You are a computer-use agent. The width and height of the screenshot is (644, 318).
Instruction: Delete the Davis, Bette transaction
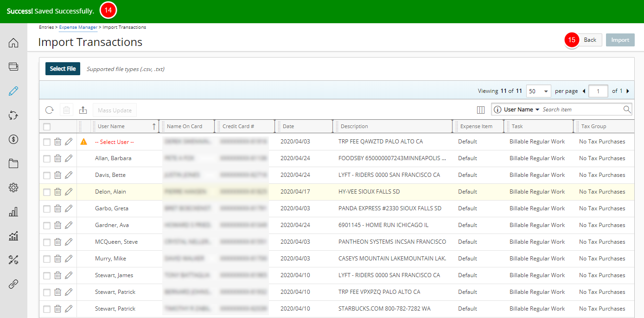[x=57, y=175]
